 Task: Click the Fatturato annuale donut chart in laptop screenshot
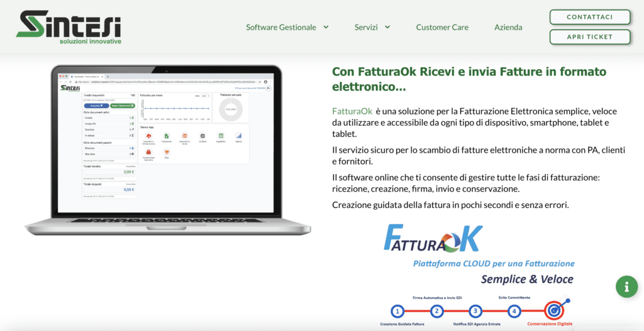pyautogui.click(x=231, y=109)
